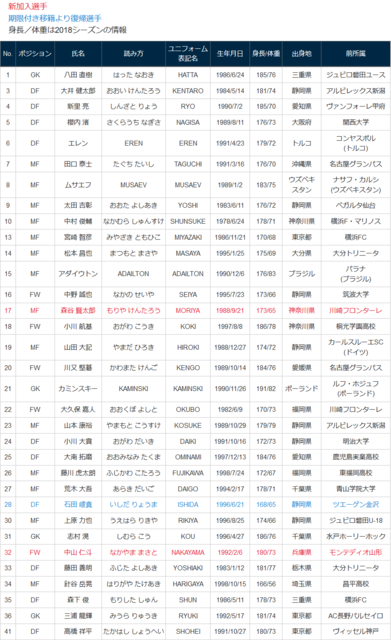This screenshot has height=640, width=391.
Task: Click AC長野パルセイロ previous club cell
Action: [x=355, y=616]
